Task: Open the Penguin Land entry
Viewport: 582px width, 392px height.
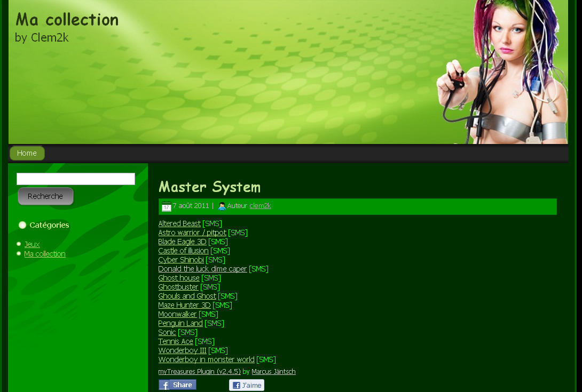Action: pos(180,323)
